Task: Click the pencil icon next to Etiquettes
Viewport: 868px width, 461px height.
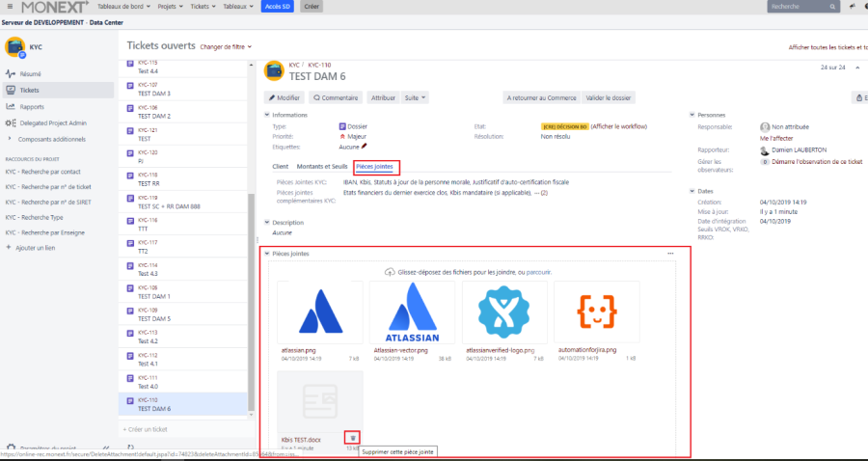Action: tap(365, 147)
